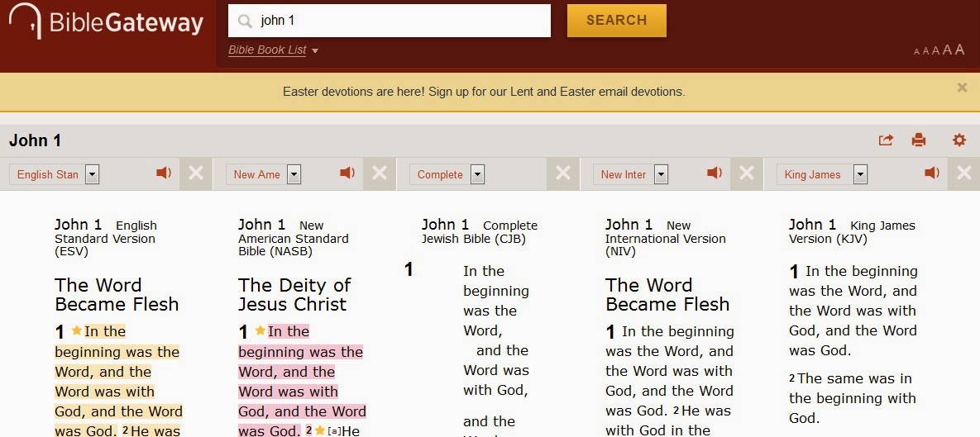
Task: Click CJB chapter number 1
Action: 409,269
